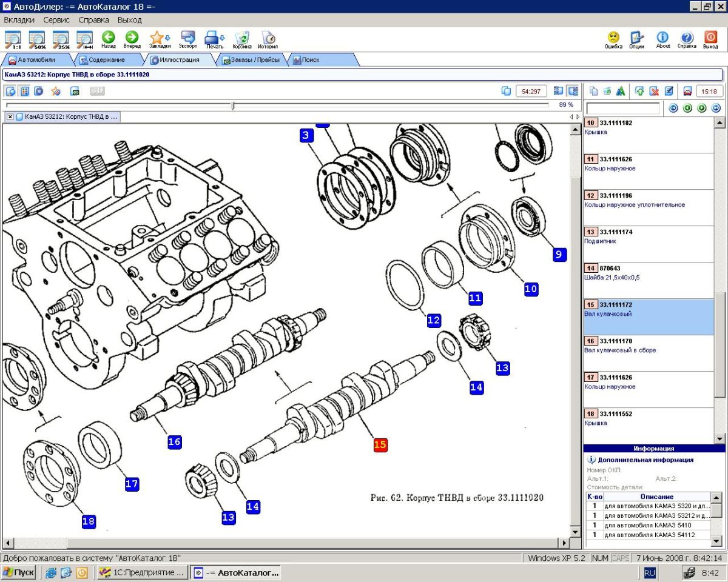Click the font letter A icon

coord(621,91)
